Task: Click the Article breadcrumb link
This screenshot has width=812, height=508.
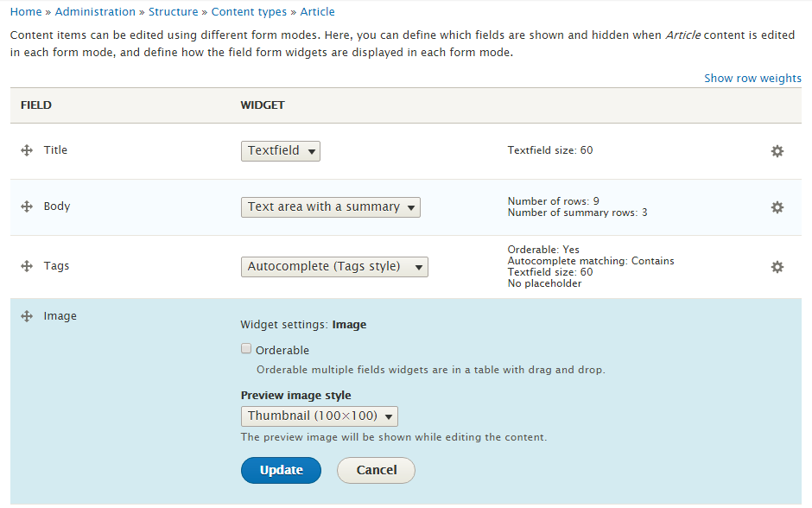Action: tap(317, 11)
